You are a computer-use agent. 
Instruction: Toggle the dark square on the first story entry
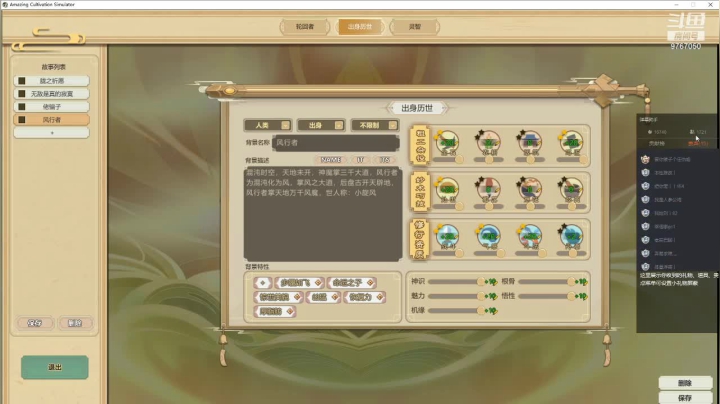[22, 81]
